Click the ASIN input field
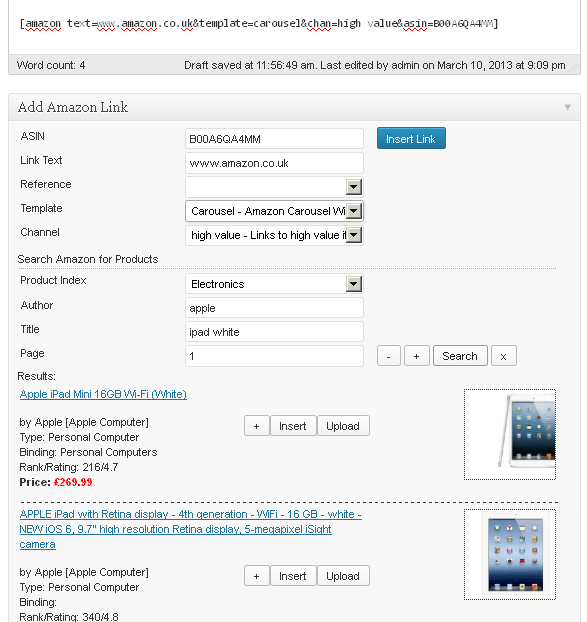 pyautogui.click(x=274, y=139)
